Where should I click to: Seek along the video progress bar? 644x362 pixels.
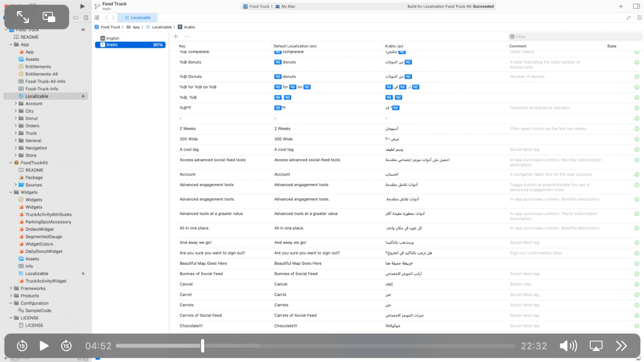click(x=315, y=346)
